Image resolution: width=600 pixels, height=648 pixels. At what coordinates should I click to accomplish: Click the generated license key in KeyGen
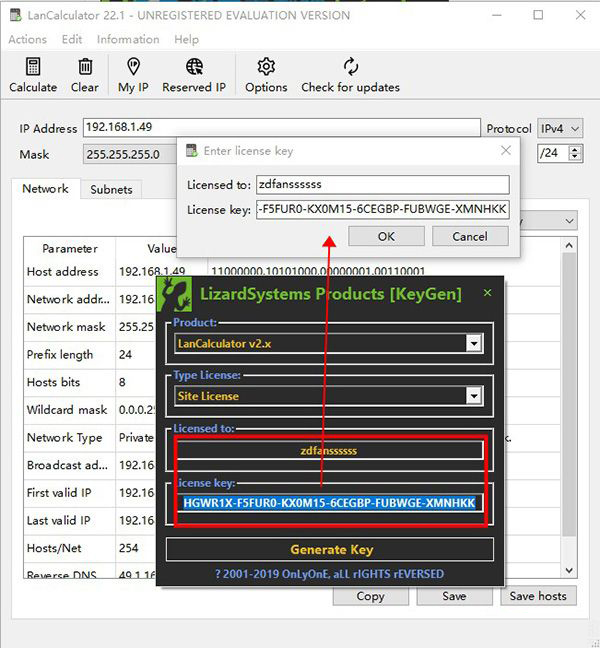click(329, 503)
